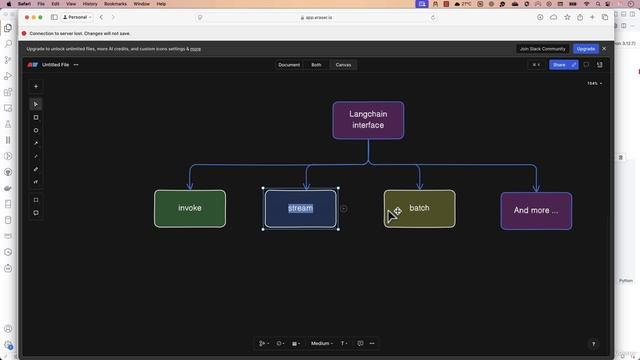640x360 pixels.
Task: Click the Safari address bar
Action: (x=316, y=18)
